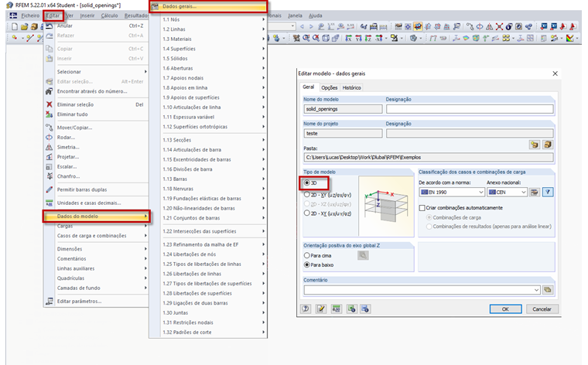Click the standard settings icon beside the CEN dropdown
This screenshot has height=365, width=588.
pyautogui.click(x=535, y=193)
